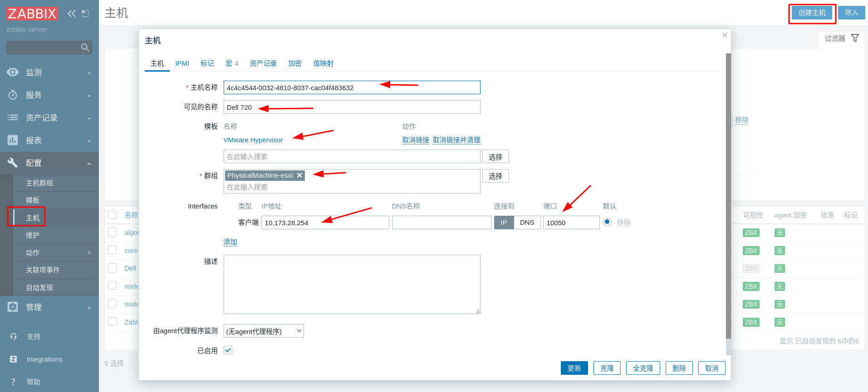
Task: Click the 主机名称 input field
Action: (352, 87)
